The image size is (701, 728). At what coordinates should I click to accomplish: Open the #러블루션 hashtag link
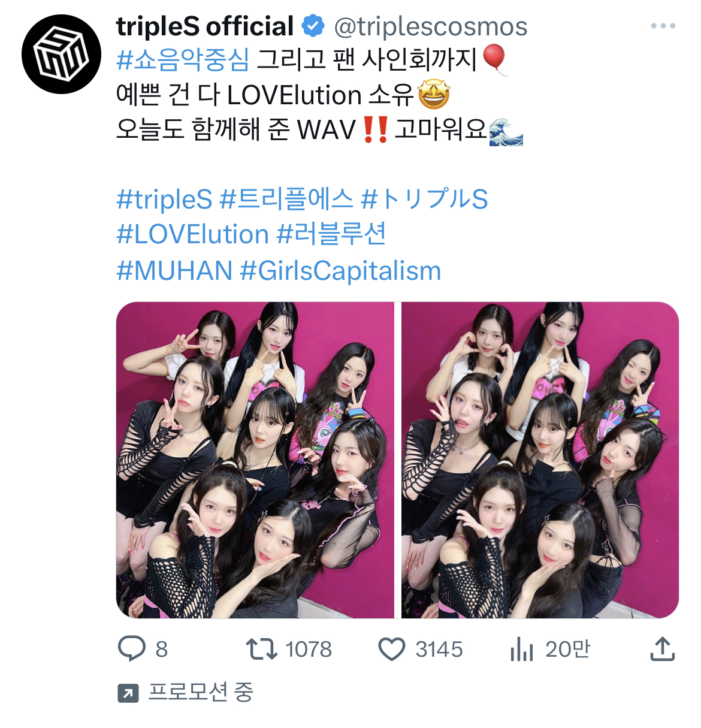coord(331,234)
